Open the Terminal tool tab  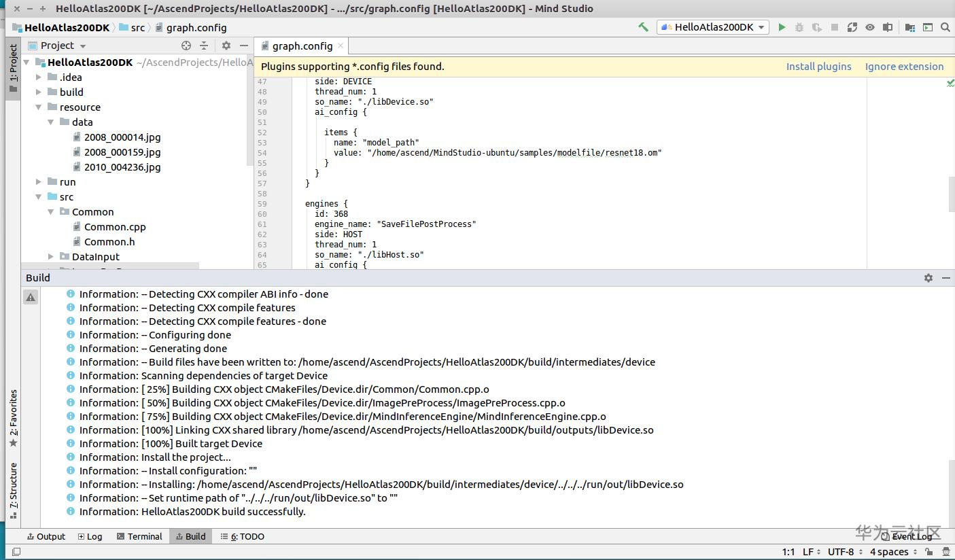[x=139, y=536]
